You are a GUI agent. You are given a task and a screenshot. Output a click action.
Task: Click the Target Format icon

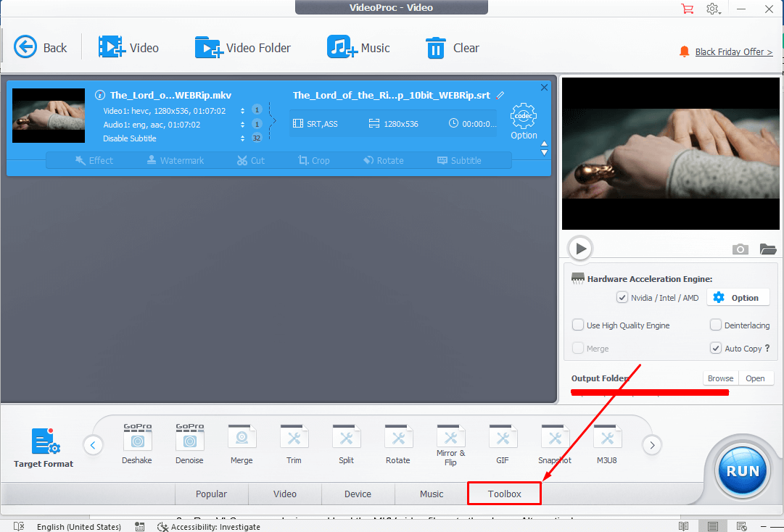click(44, 441)
